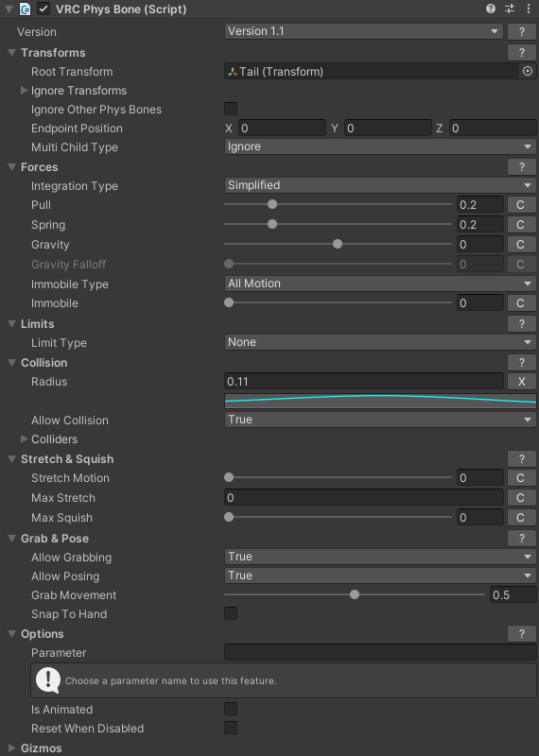
Task: Click the Grab Movement value field
Action: point(513,594)
